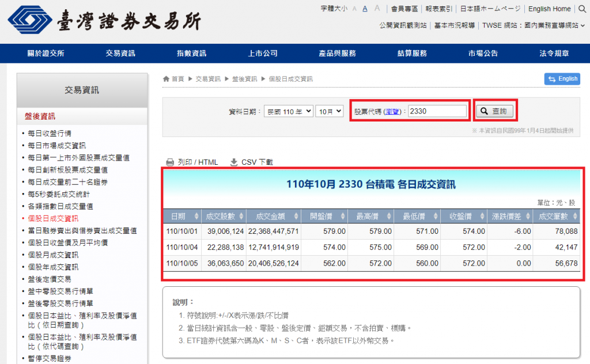
Task: Sort table by 收盤價 column arrows
Action: point(482,216)
